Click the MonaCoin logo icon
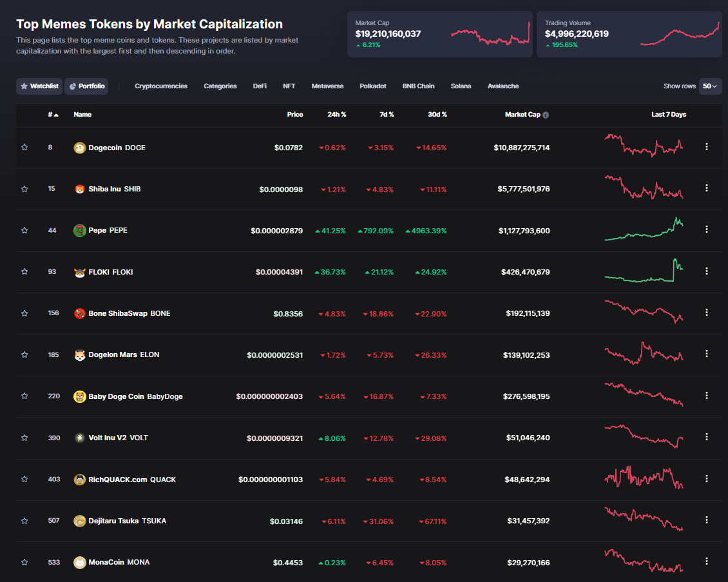The image size is (728, 582). (80, 563)
